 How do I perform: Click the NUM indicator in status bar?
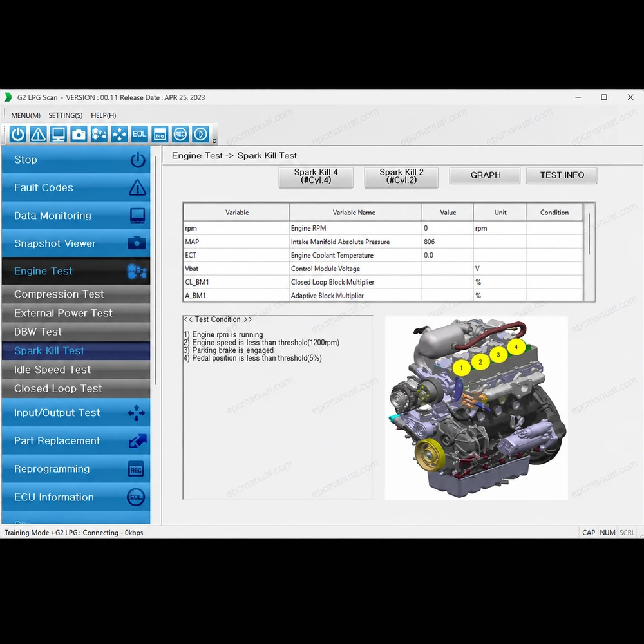click(x=607, y=533)
